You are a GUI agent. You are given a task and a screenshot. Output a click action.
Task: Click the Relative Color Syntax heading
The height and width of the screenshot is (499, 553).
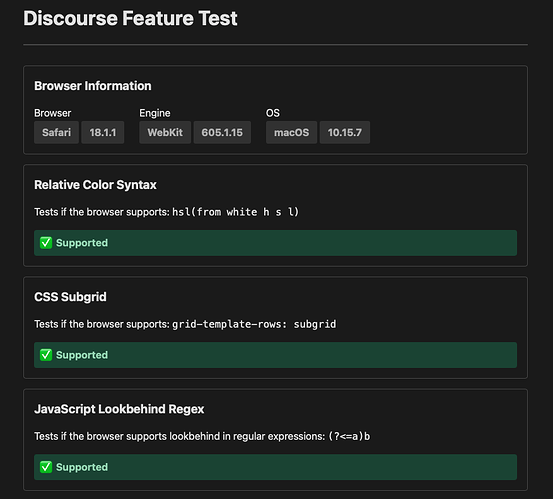coord(95,185)
